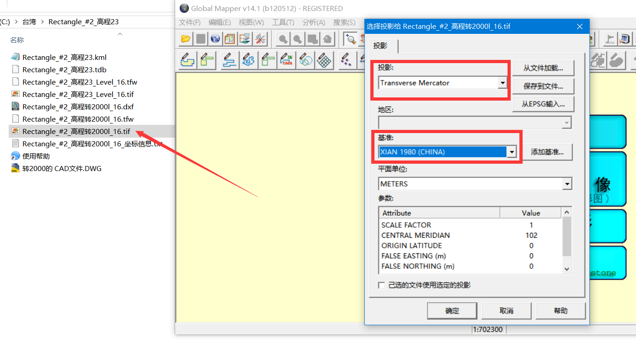Image resolution: width=636 pixels, height=364 pixels.
Task: Click the parameter list scrollbar thumb
Action: 567,236
